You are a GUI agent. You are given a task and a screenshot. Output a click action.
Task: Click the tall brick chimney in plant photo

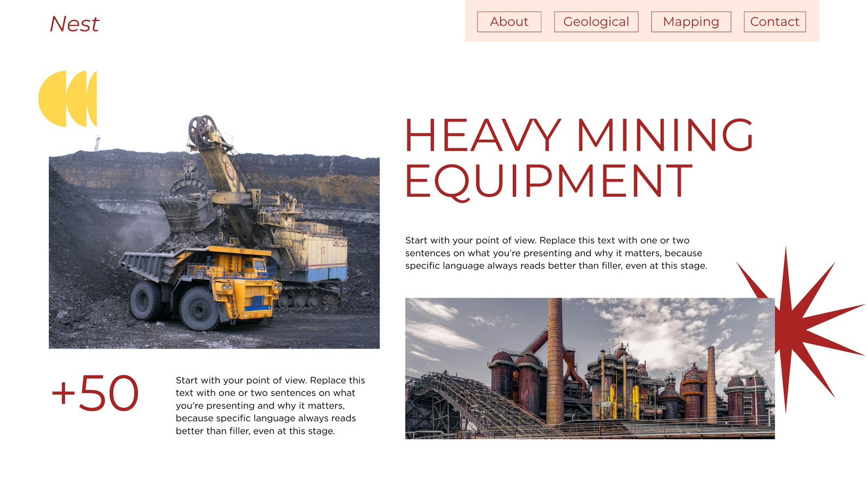click(554, 361)
